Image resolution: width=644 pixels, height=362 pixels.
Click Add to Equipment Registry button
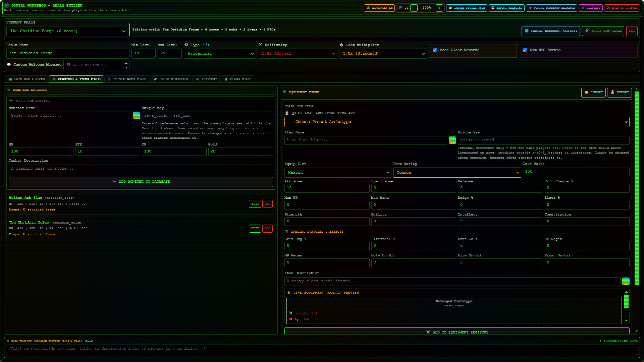pos(457,332)
